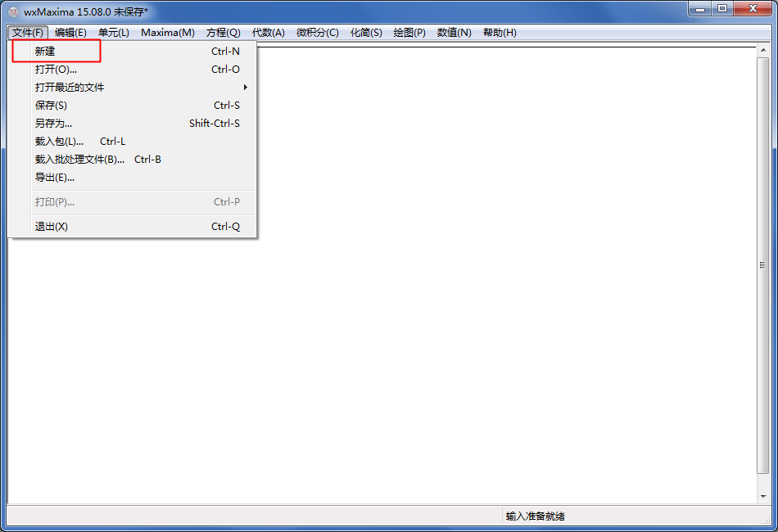Viewport: 778px width, 532px height.
Task: Expand 打开最近的文件 submenu
Action: (133, 88)
